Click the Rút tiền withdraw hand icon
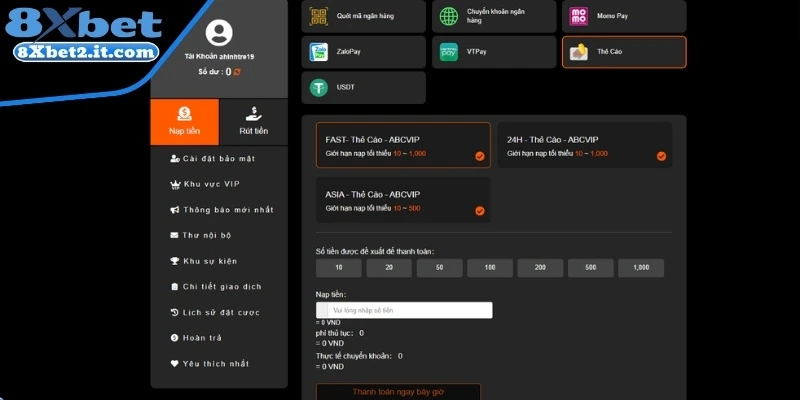The height and width of the screenshot is (400, 800). click(x=254, y=114)
